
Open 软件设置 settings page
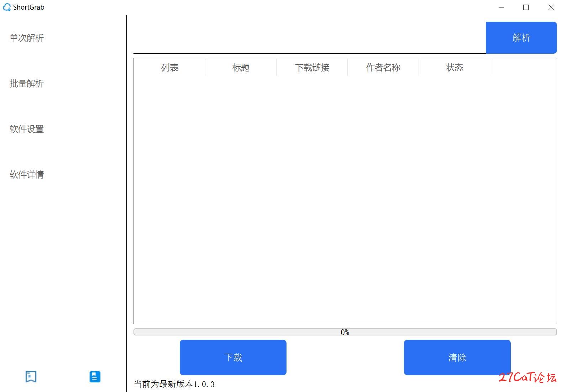point(27,129)
